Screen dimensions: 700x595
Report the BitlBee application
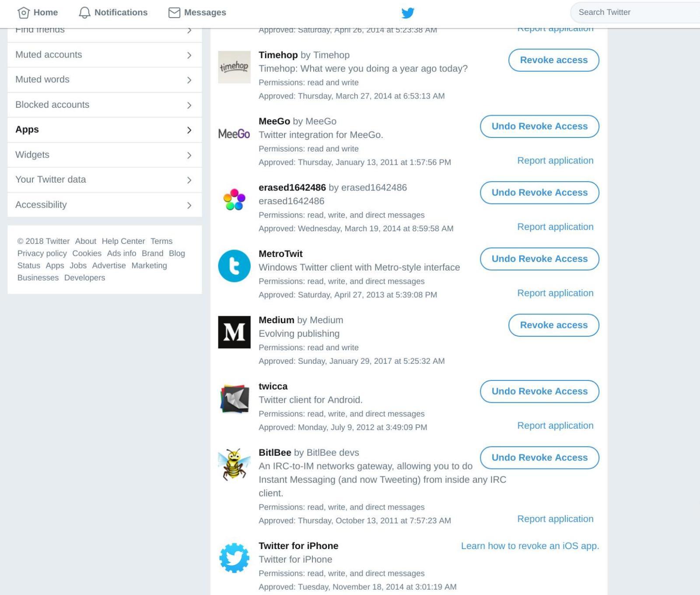coord(555,519)
